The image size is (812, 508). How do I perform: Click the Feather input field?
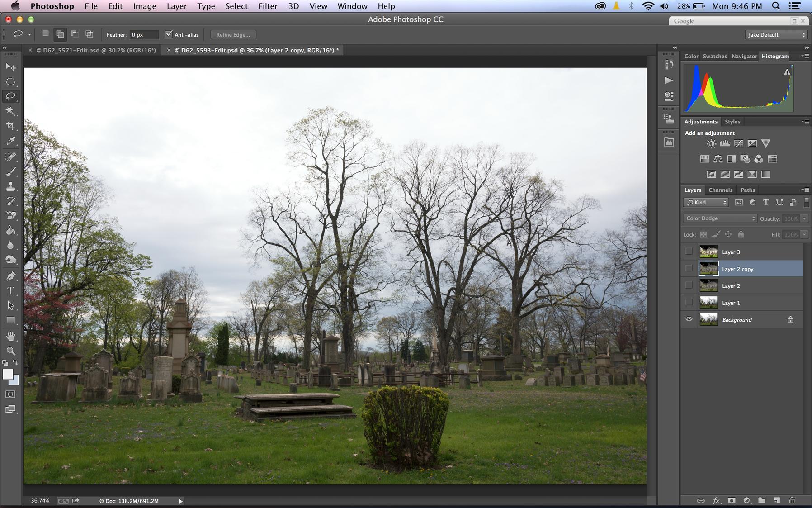coord(144,35)
